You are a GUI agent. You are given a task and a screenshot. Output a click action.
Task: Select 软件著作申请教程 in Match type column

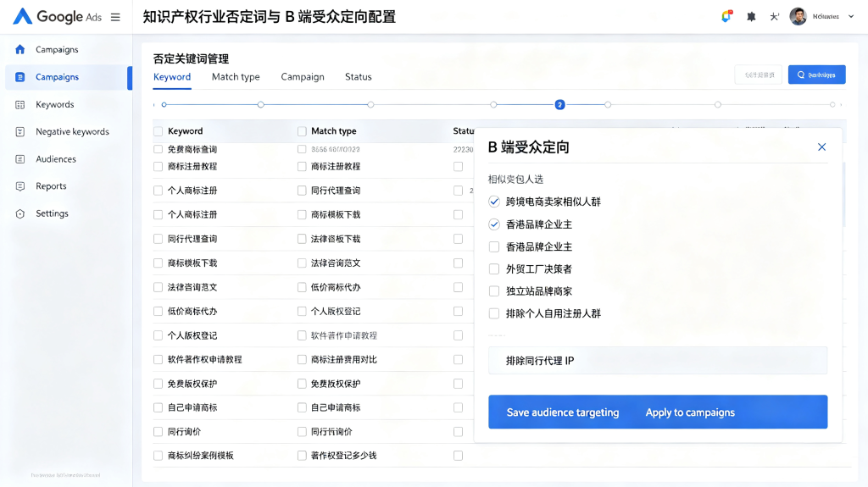344,335
